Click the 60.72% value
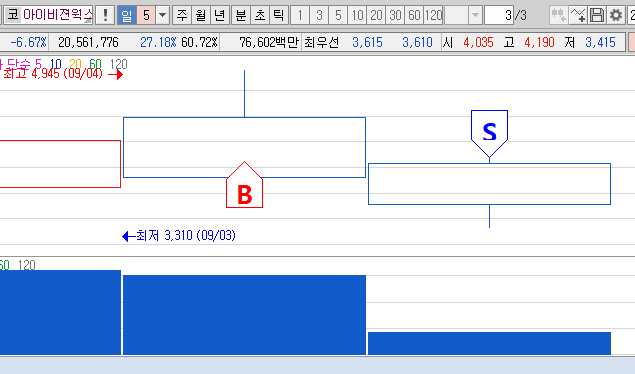The height and width of the screenshot is (374, 635). (x=199, y=42)
